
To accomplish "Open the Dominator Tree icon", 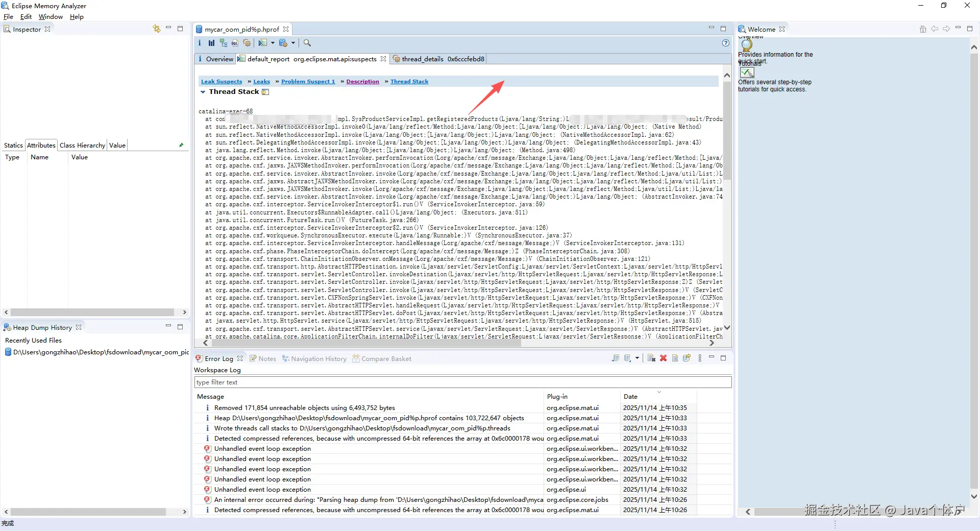I will pyautogui.click(x=223, y=43).
